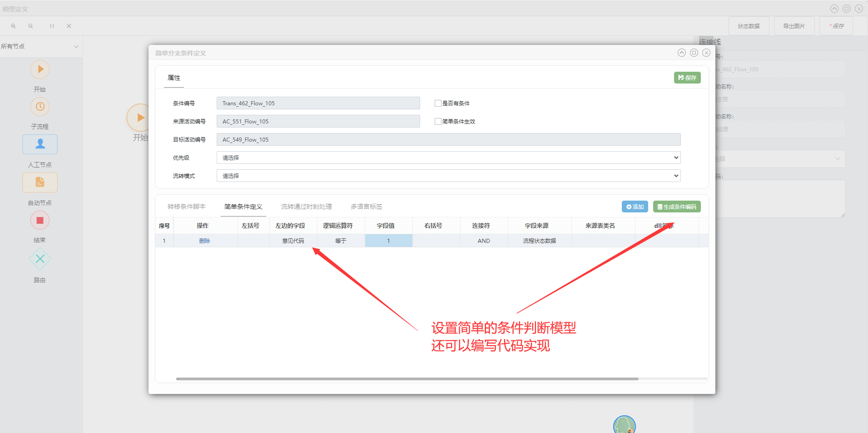The width and height of the screenshot is (868, 433).
Task: Click the zoom out magnifier icon
Action: pos(30,26)
